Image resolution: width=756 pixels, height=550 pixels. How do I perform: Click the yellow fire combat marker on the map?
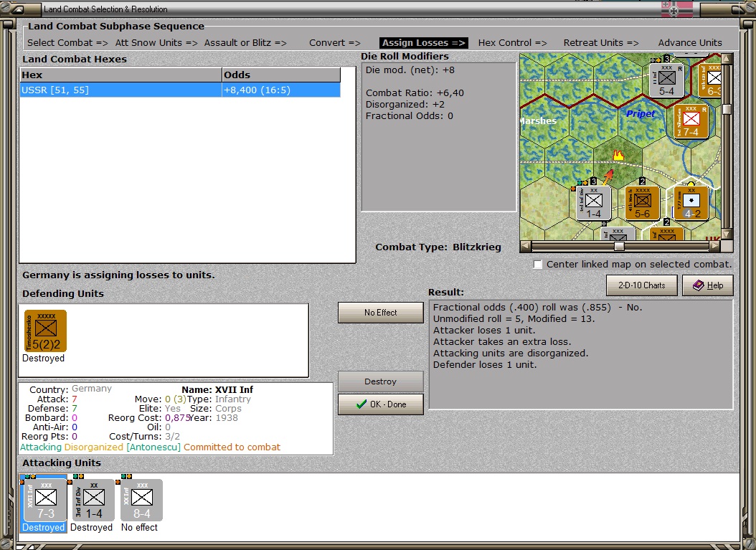[x=618, y=155]
